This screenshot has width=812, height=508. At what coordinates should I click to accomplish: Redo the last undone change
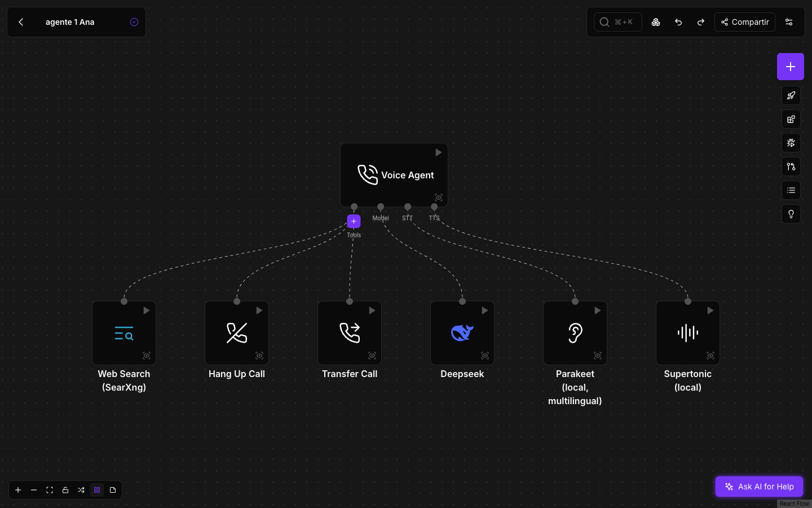tap(701, 22)
